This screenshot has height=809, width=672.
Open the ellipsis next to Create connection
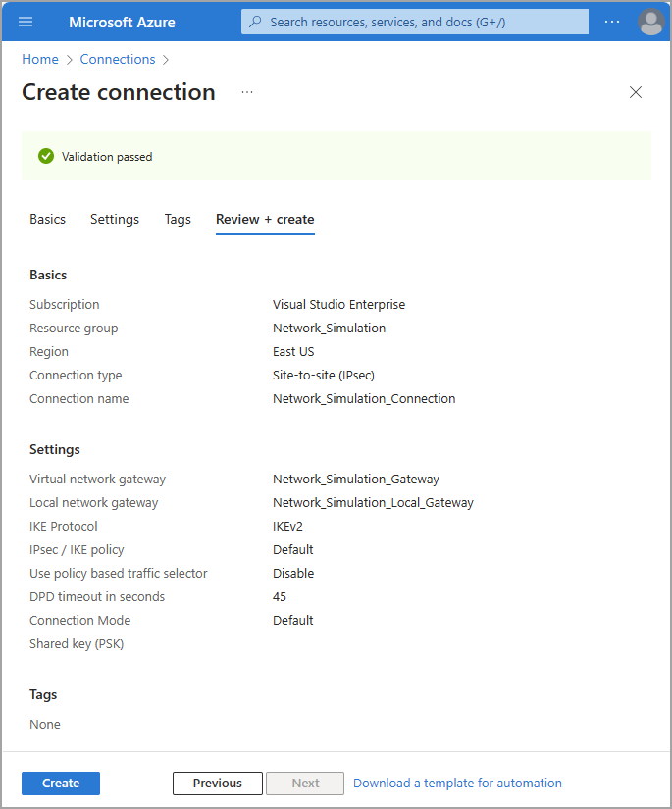[247, 92]
